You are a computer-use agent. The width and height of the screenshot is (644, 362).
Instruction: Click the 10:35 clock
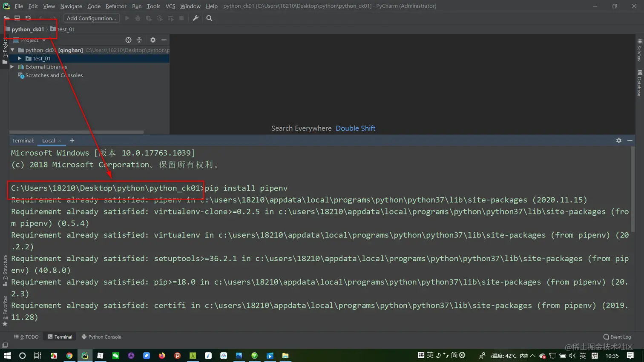pos(612,356)
